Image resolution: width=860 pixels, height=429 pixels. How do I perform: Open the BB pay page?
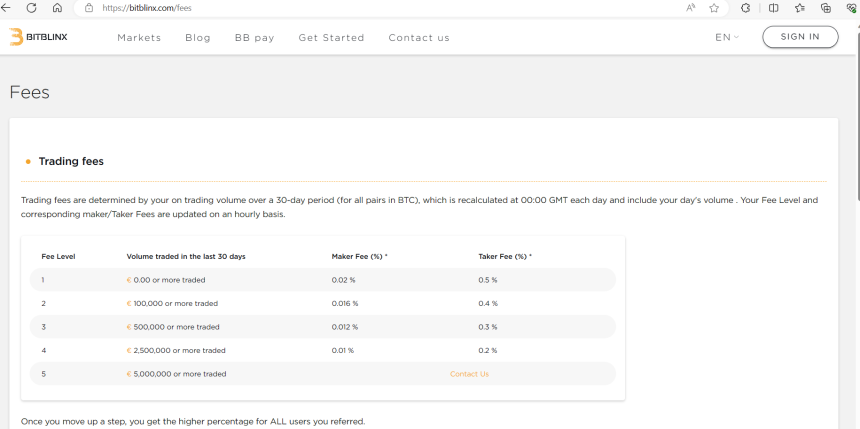pyautogui.click(x=254, y=38)
